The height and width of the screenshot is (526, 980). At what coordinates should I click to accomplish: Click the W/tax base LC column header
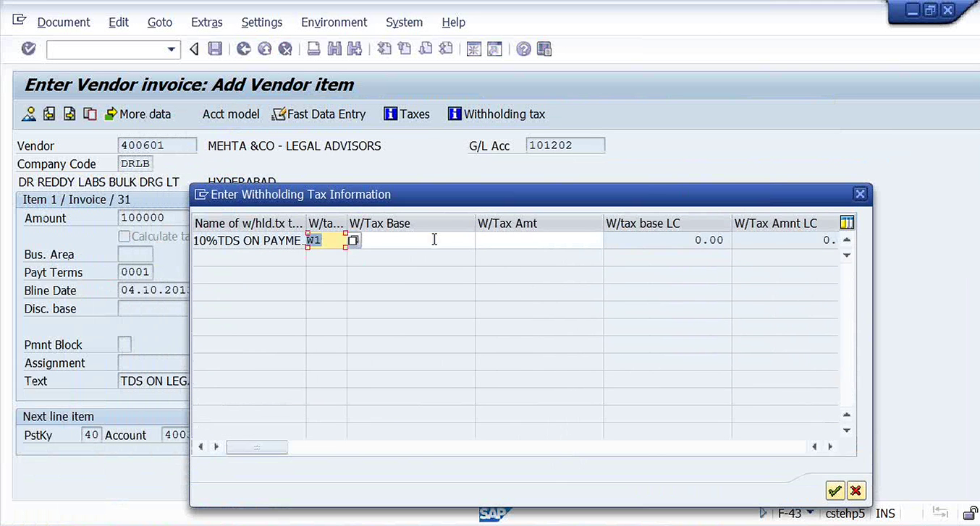coord(667,223)
